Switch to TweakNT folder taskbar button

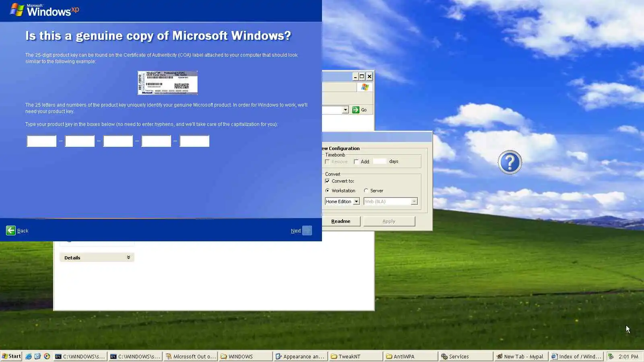pos(356,356)
